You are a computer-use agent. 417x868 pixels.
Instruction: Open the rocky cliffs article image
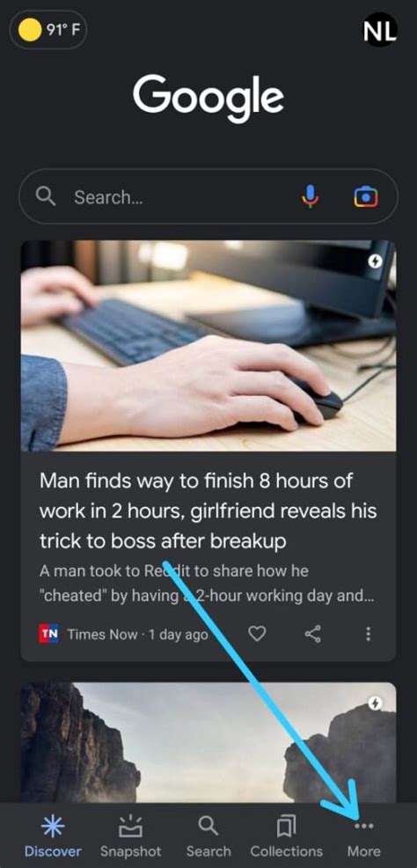click(208, 742)
